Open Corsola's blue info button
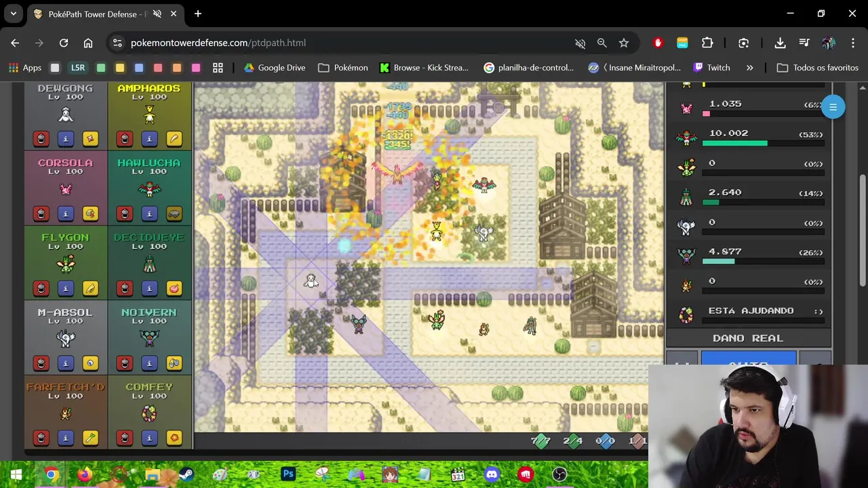 click(x=66, y=213)
